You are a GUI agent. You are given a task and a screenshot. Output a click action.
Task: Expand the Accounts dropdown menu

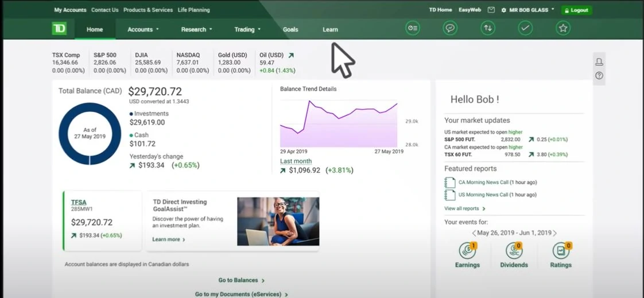[143, 29]
